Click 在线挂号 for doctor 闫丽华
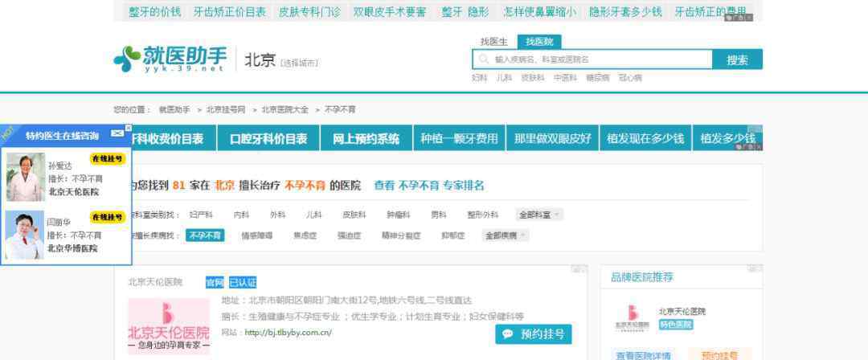The image size is (868, 360). (x=108, y=217)
